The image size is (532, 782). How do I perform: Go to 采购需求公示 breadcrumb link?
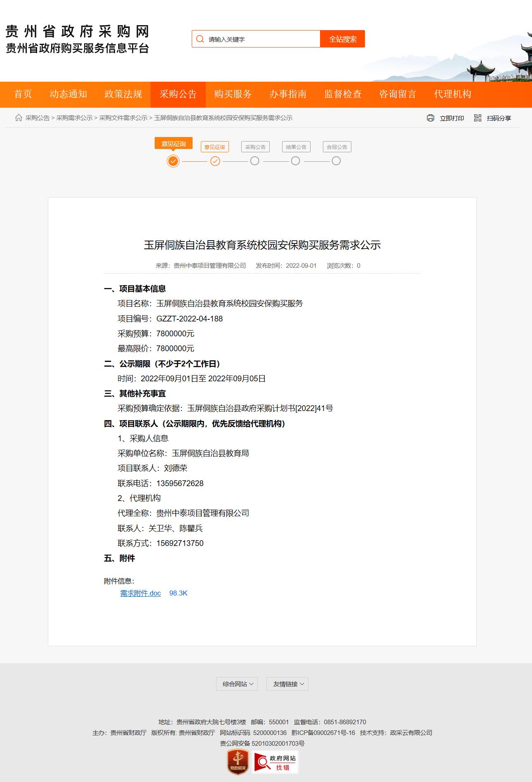tap(75, 118)
